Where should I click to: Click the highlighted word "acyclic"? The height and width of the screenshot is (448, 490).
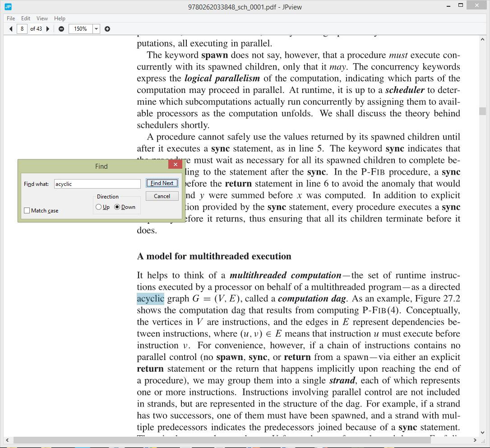[x=150, y=299]
